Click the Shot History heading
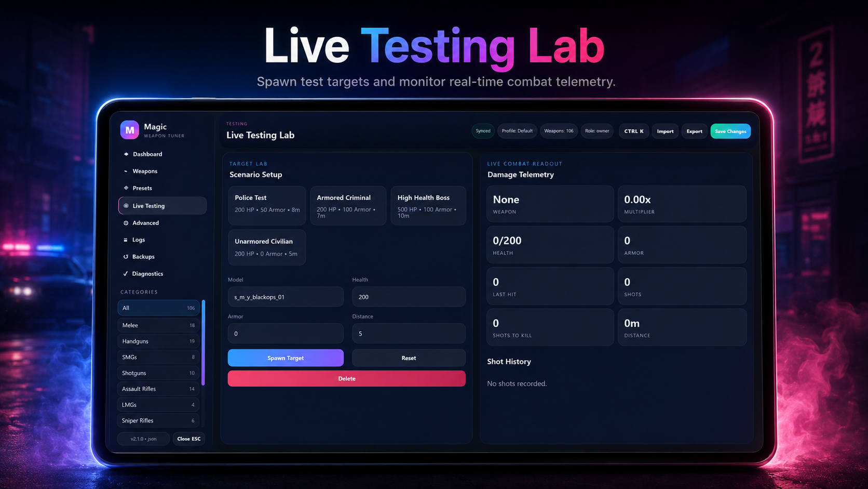This screenshot has height=489, width=868. click(509, 362)
